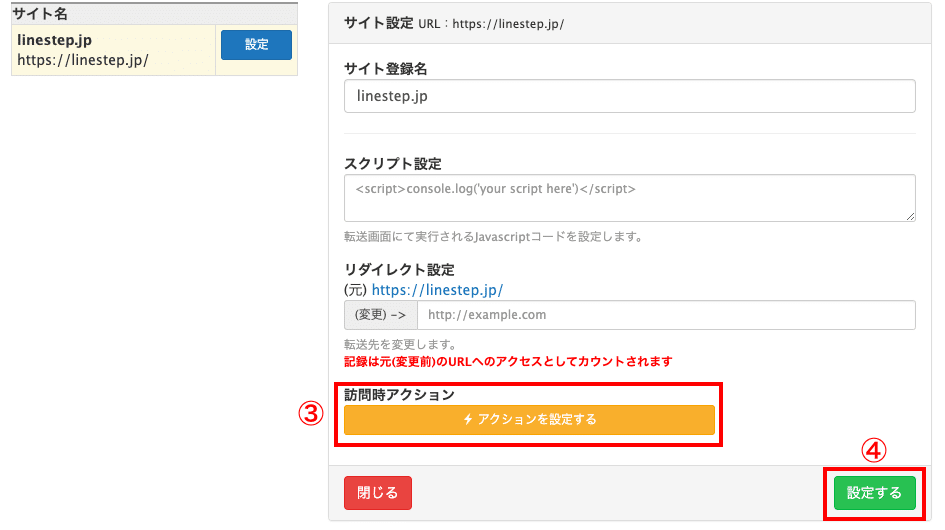Click the サイト設定 panel title
Image resolution: width=945 pixels, height=530 pixels.
coord(370,22)
